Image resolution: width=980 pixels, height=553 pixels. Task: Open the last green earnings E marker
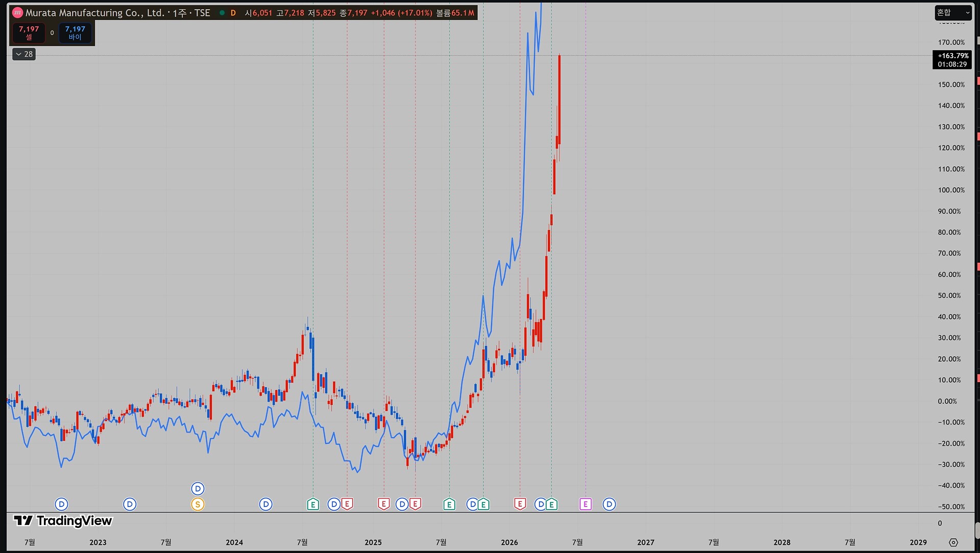click(551, 505)
